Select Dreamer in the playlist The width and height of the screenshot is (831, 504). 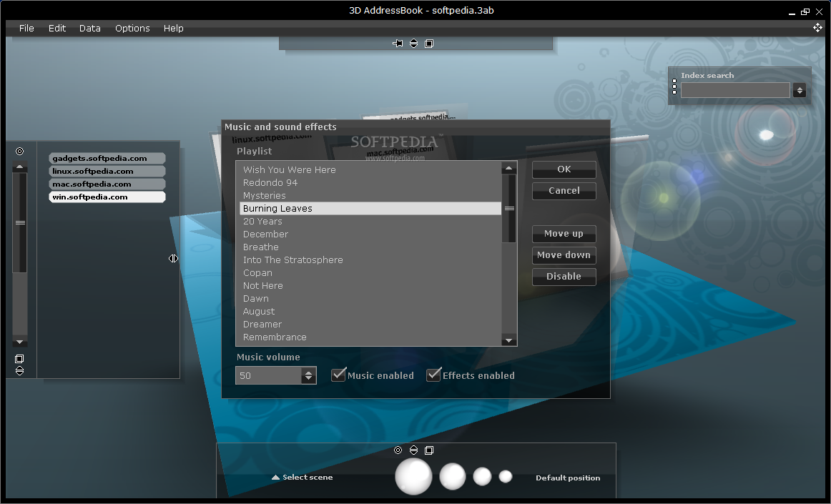(x=370, y=324)
